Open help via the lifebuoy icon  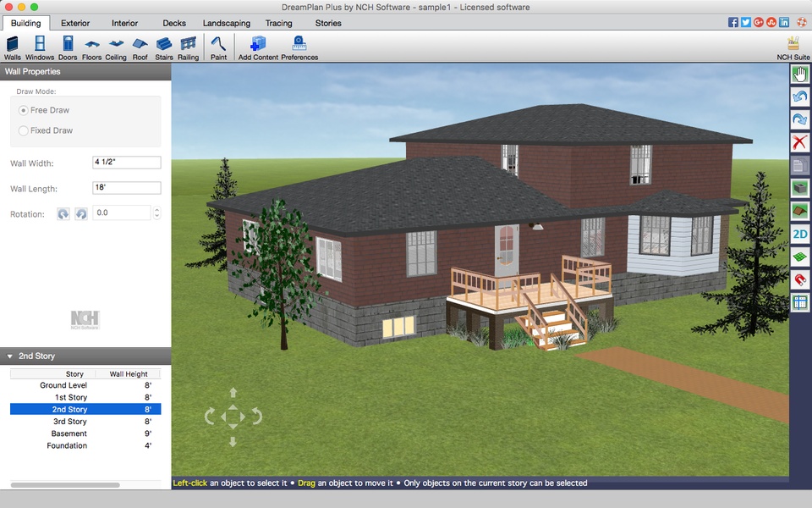click(x=802, y=22)
